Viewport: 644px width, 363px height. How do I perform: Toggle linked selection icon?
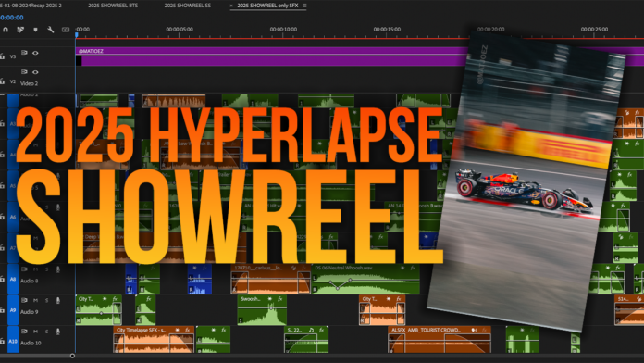(20, 30)
